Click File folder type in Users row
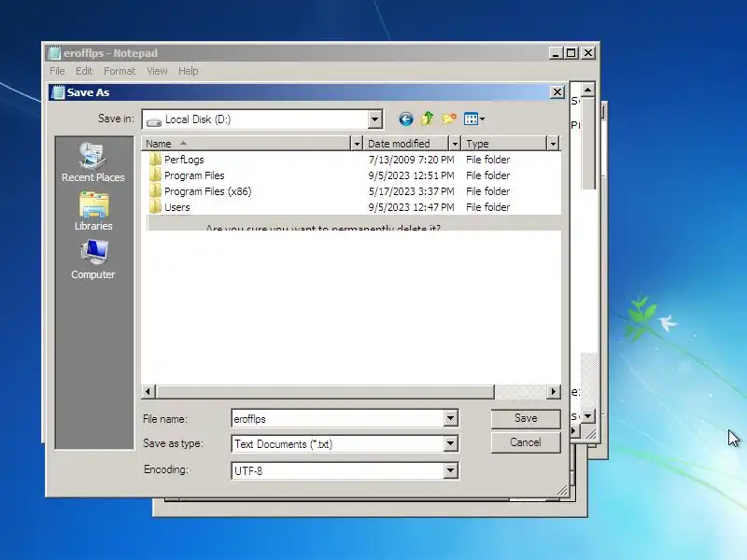The width and height of the screenshot is (747, 560). pyautogui.click(x=487, y=207)
